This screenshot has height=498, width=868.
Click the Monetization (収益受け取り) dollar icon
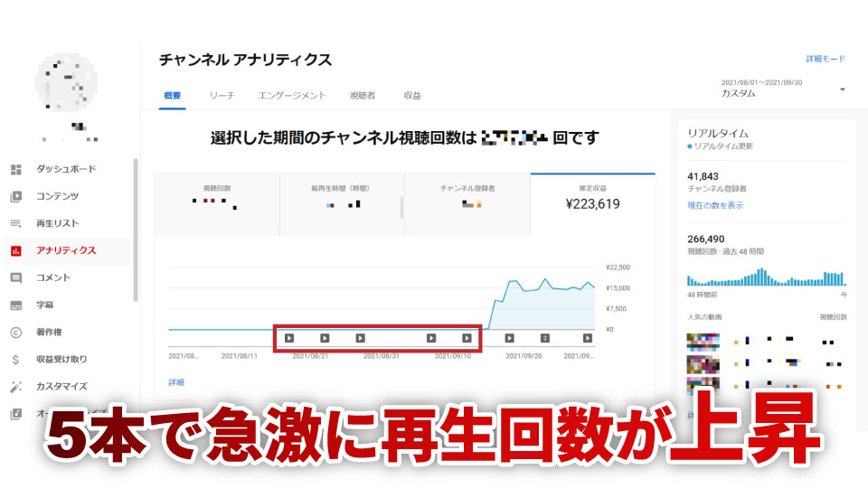(x=15, y=360)
